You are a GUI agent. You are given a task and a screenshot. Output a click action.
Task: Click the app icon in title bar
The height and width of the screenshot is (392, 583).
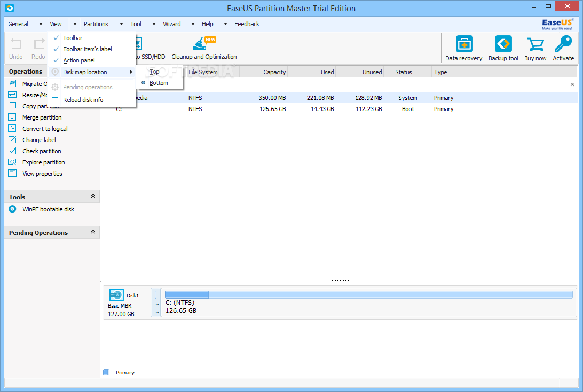pyautogui.click(x=10, y=8)
